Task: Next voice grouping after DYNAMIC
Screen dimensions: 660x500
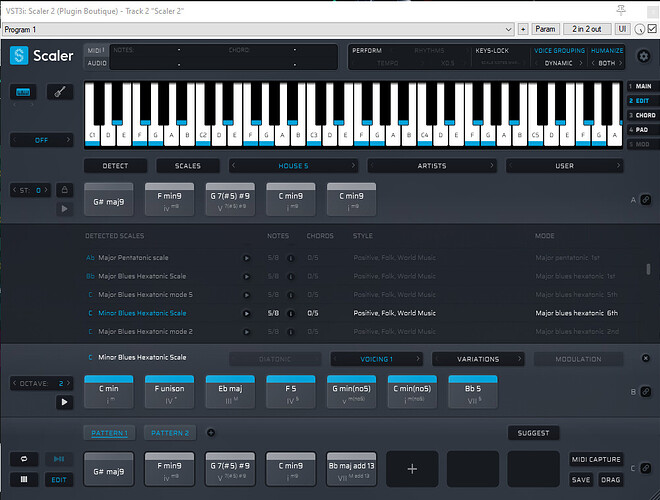Action: [x=580, y=63]
